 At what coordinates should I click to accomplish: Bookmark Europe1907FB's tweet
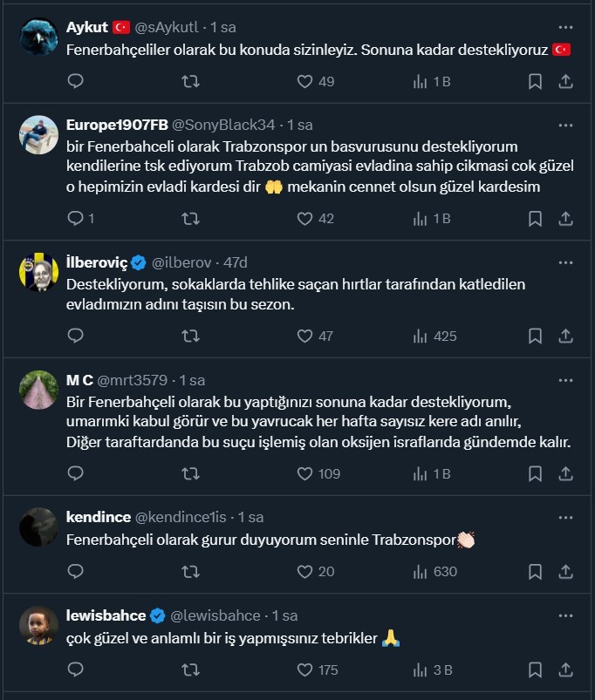tap(535, 218)
